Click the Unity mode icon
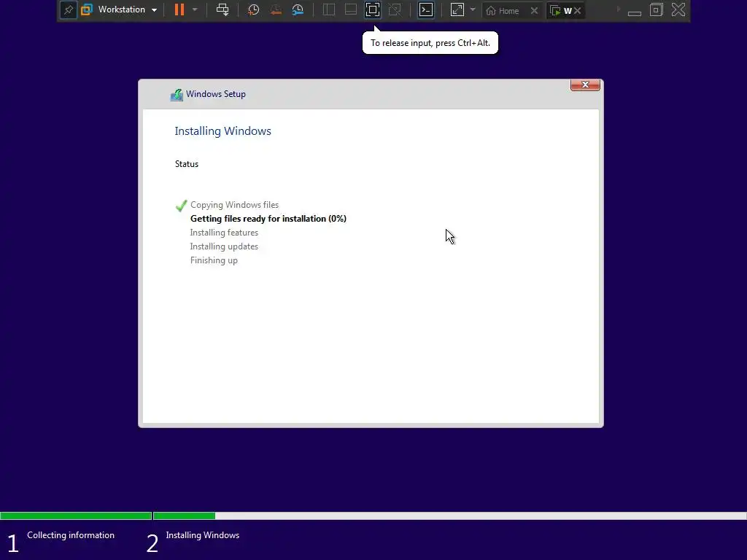Image resolution: width=747 pixels, height=560 pixels. [395, 9]
